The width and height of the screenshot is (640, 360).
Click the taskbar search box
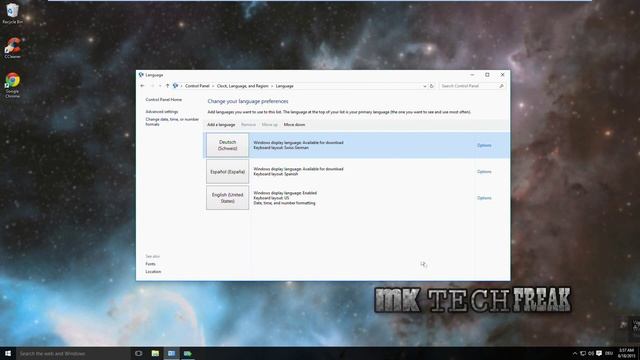pos(73,353)
